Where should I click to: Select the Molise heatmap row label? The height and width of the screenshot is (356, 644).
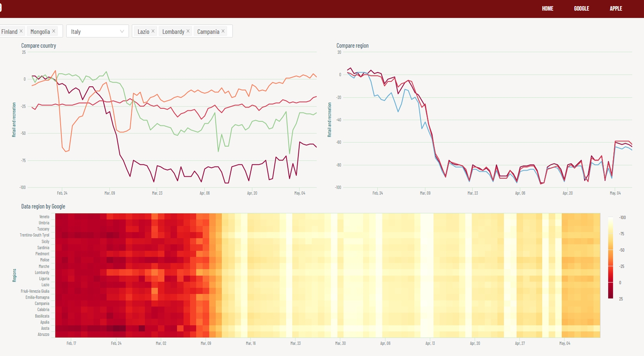(x=45, y=260)
